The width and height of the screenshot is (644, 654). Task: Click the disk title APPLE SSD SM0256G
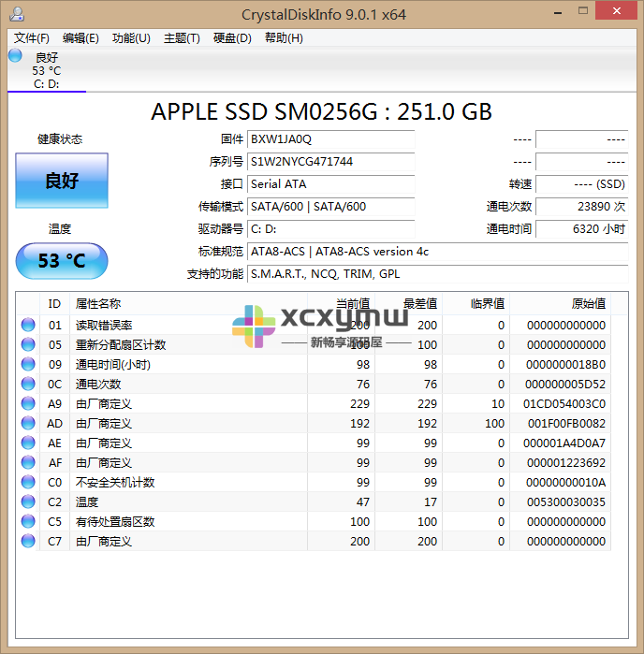[x=321, y=111]
